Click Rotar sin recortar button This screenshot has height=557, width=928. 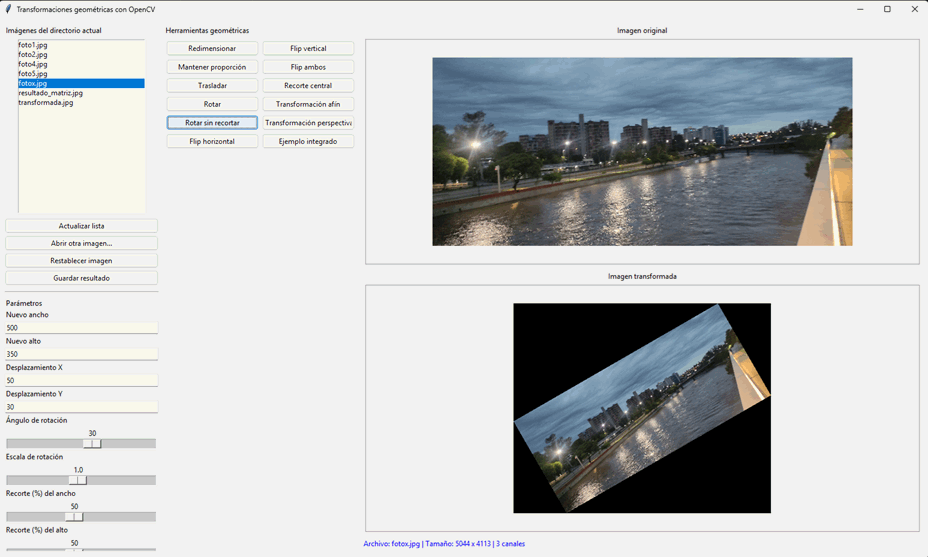212,123
